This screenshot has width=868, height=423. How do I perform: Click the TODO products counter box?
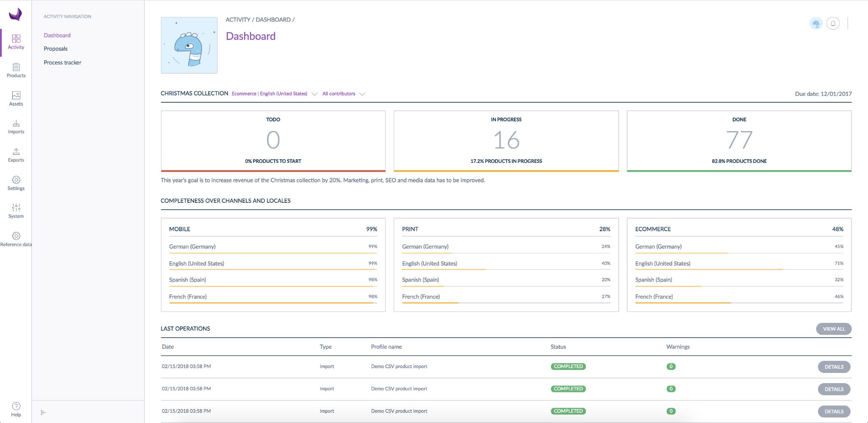pyautogui.click(x=273, y=141)
